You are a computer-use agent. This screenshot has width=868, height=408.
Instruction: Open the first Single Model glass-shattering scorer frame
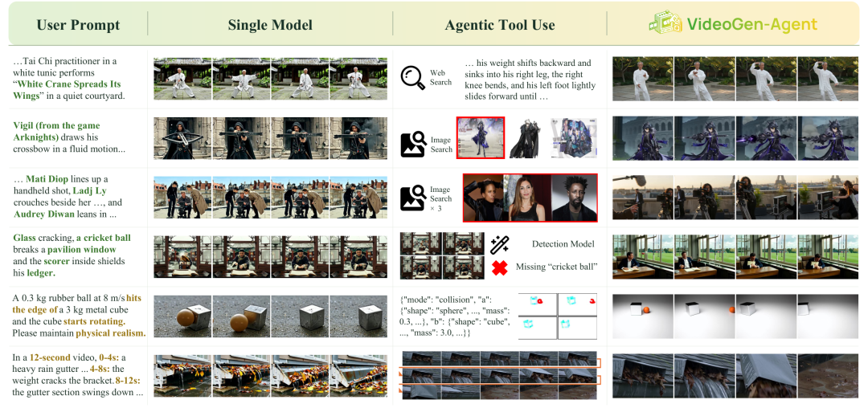click(182, 256)
